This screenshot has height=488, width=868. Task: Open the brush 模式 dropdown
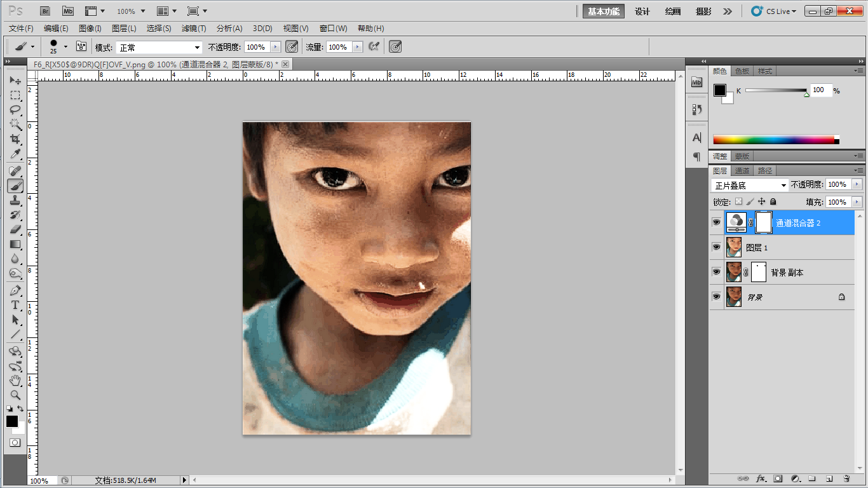point(158,48)
